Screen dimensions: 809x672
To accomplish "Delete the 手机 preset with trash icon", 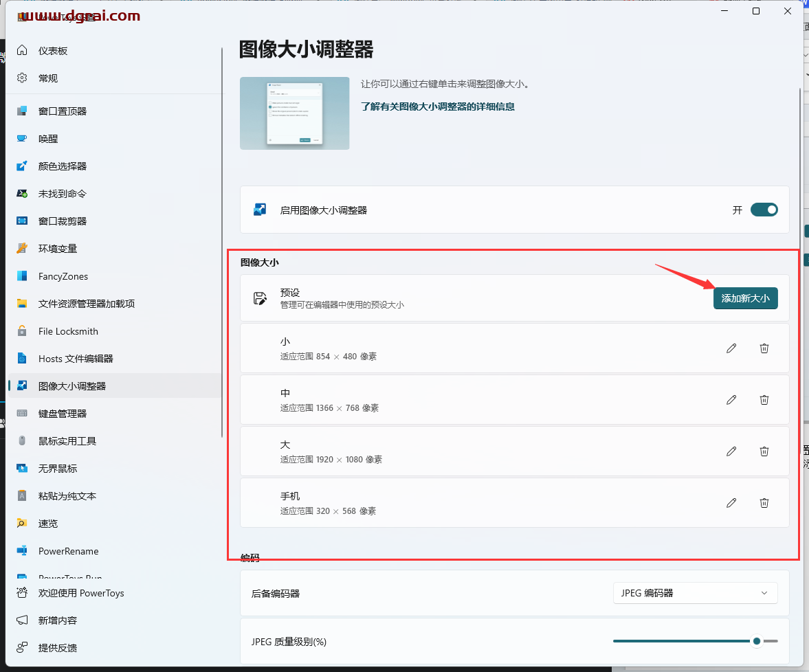I will pyautogui.click(x=764, y=503).
